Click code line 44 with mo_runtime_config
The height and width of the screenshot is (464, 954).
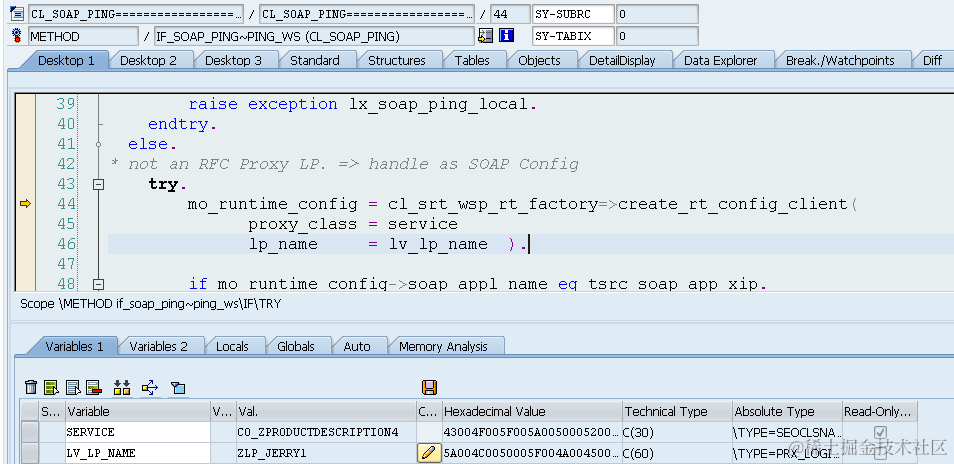[x=522, y=204]
